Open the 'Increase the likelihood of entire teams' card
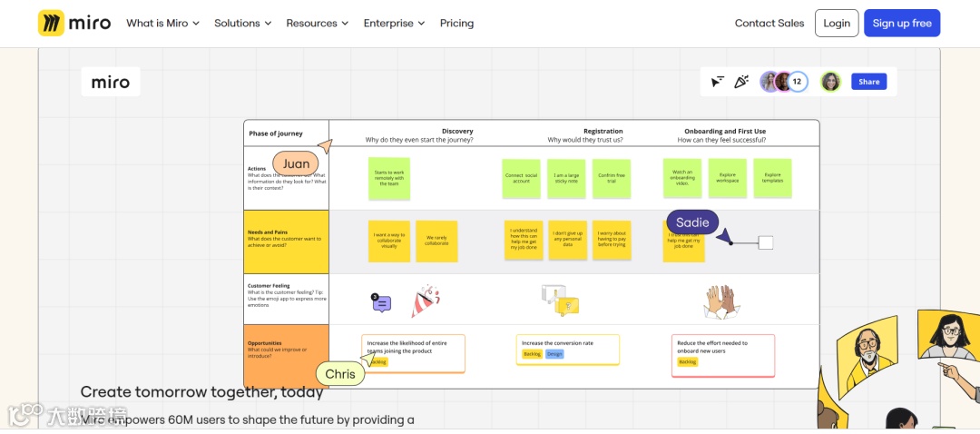Image resolution: width=980 pixels, height=434 pixels. 413,353
